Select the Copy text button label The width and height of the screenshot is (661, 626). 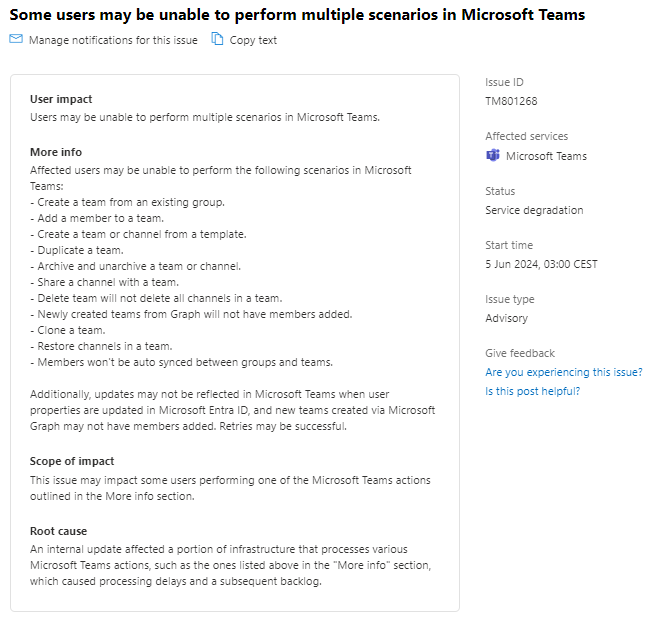[x=253, y=40]
